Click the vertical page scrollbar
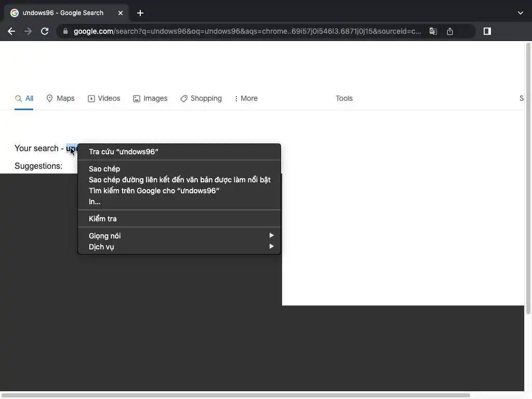 [x=528, y=178]
